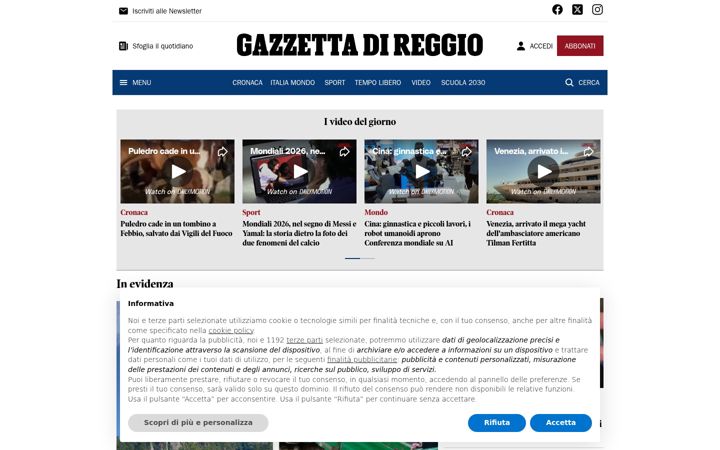Share the Puledro cade video
The image size is (720, 450).
[x=222, y=152]
